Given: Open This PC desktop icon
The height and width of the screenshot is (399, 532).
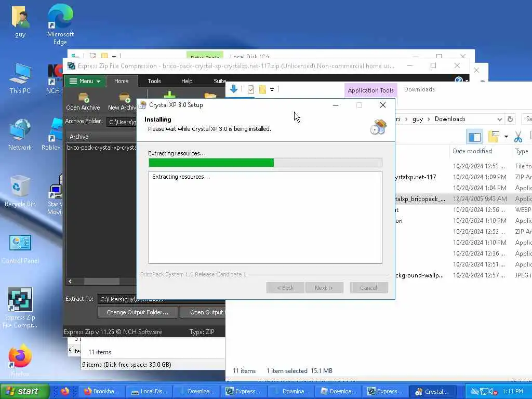Looking at the screenshot, I should pos(20,78).
